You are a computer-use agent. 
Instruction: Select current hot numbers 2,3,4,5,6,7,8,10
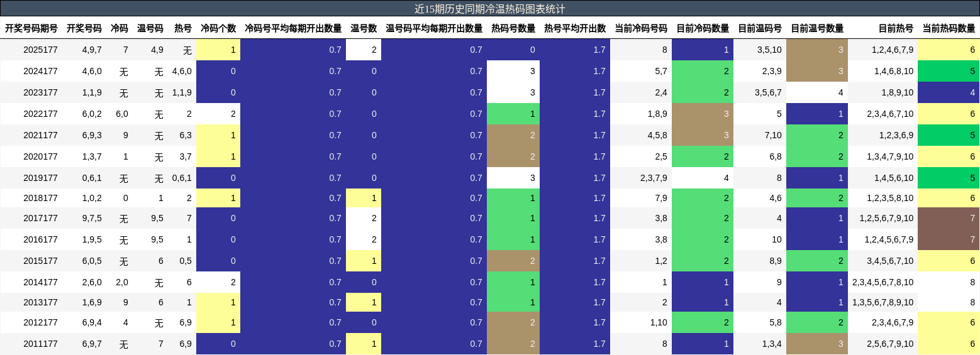coord(883,282)
